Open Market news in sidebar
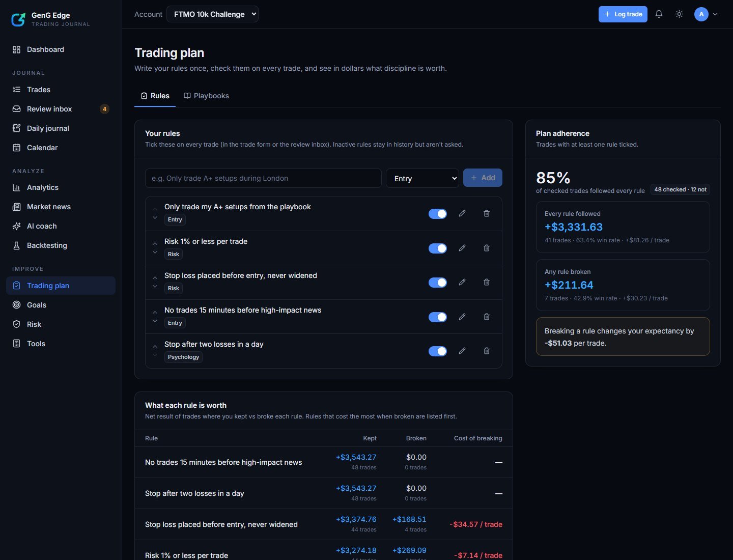Screen dimensions: 733x560 point(61,207)
